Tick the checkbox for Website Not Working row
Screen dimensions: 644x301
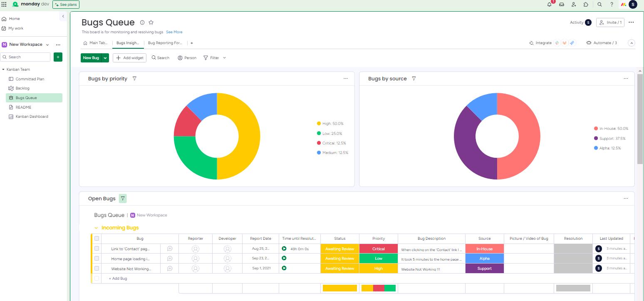[97, 269]
